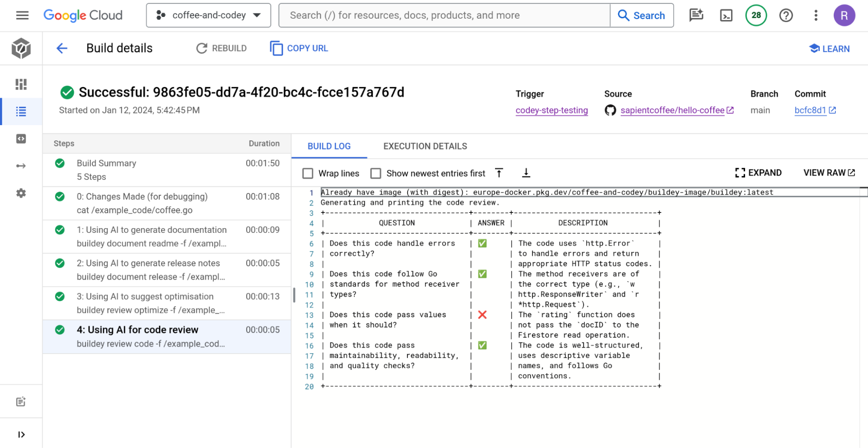Screen dimensions: 868x448
Task: Click the REBUILD button
Action: (x=221, y=48)
